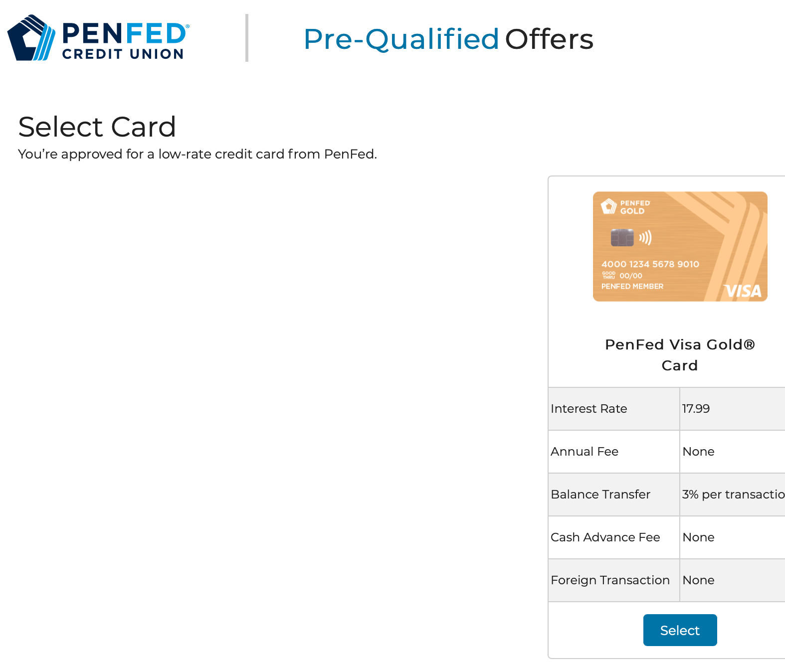
Task: Click the Balance Transfer row label
Action: pos(600,495)
